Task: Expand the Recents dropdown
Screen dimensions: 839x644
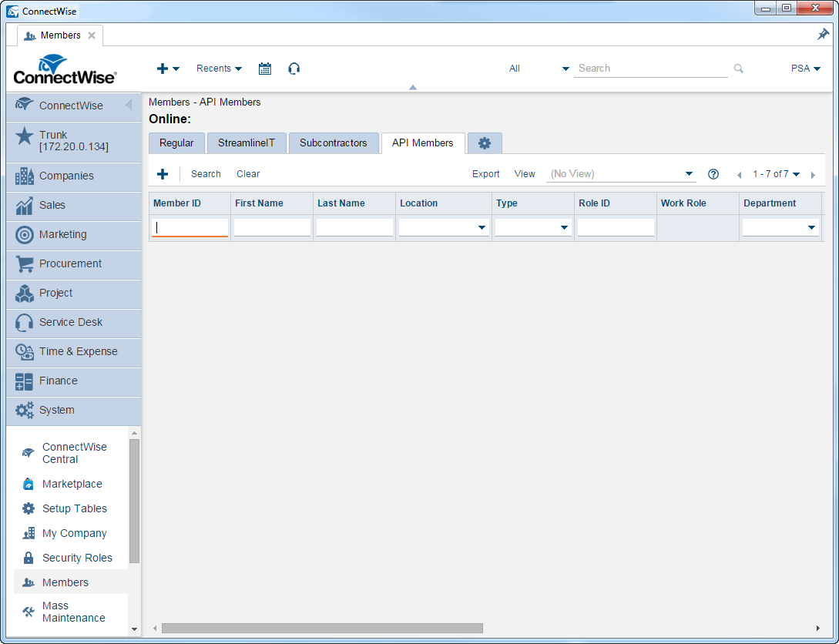Action: click(x=219, y=69)
